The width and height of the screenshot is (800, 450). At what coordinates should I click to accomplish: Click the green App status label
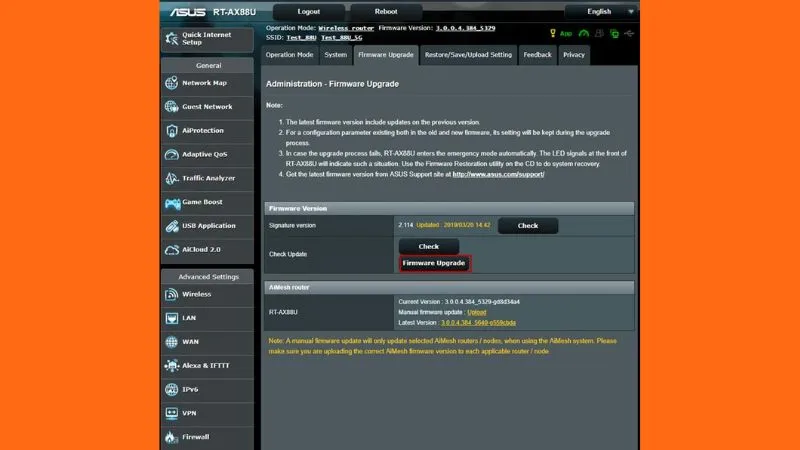566,34
